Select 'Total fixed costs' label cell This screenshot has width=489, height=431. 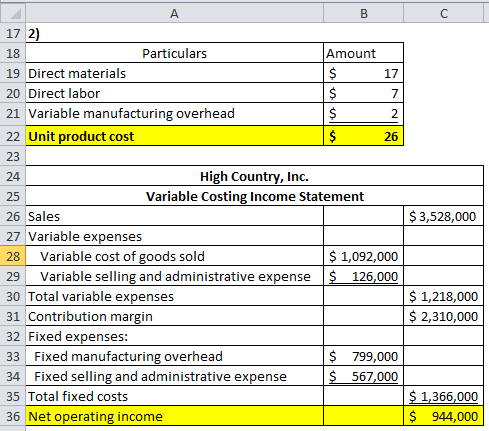pyautogui.click(x=174, y=396)
